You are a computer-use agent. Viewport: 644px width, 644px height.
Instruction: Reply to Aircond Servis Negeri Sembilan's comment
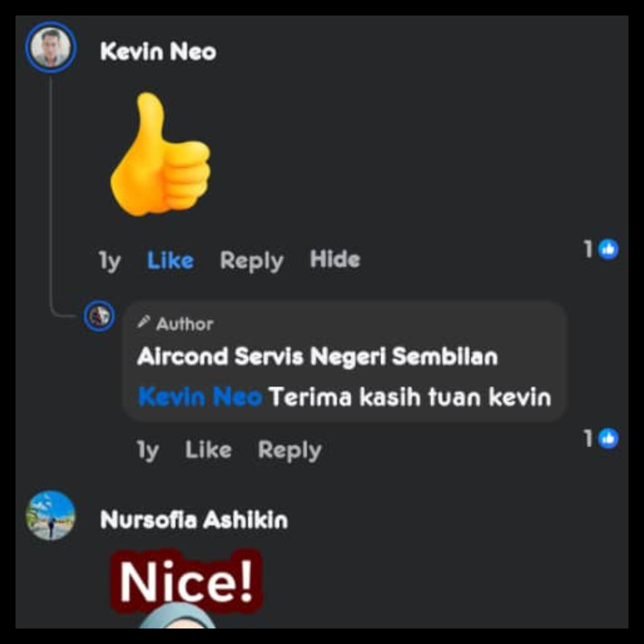290,451
